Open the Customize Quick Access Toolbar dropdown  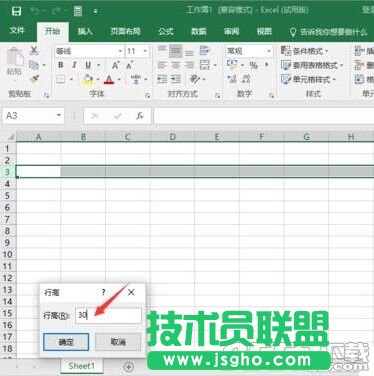tap(95, 12)
